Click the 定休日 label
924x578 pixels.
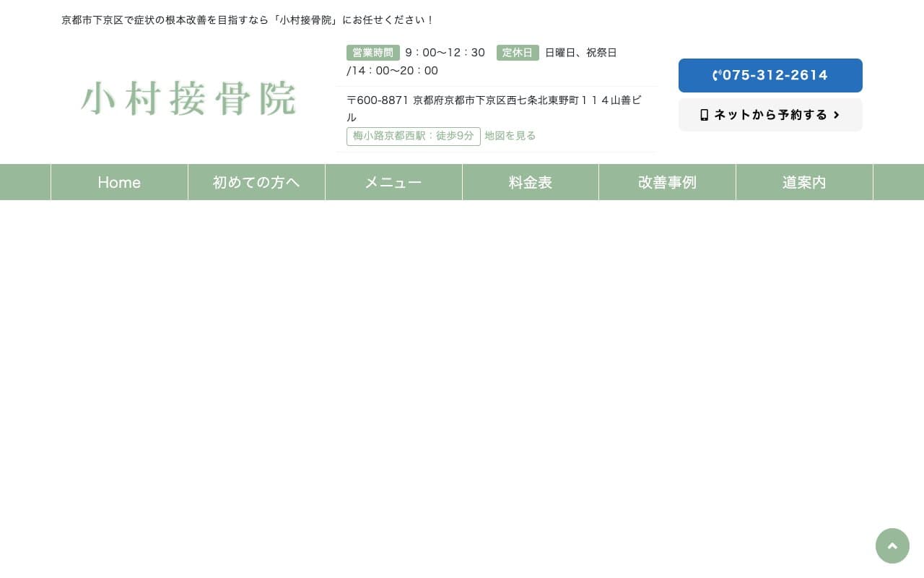tap(518, 53)
